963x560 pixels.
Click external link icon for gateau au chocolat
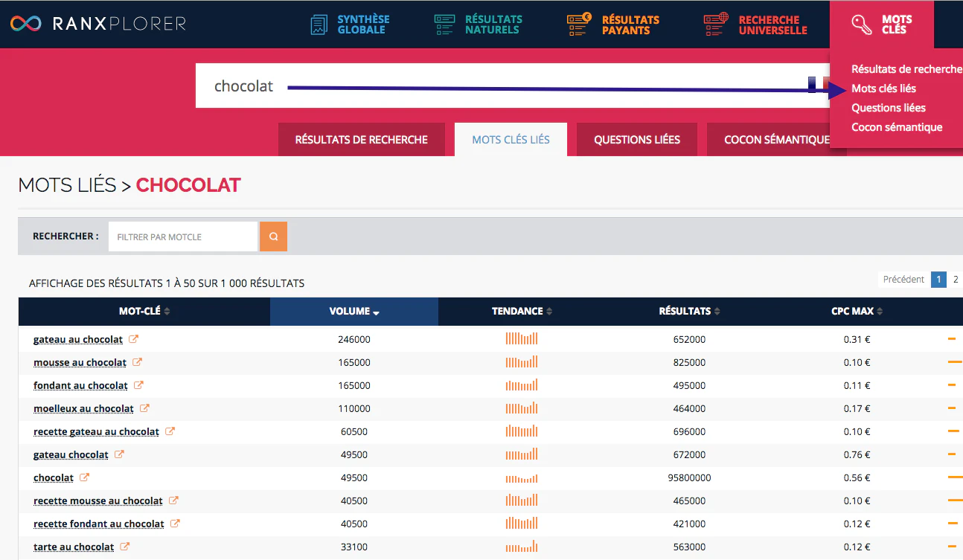pos(134,339)
